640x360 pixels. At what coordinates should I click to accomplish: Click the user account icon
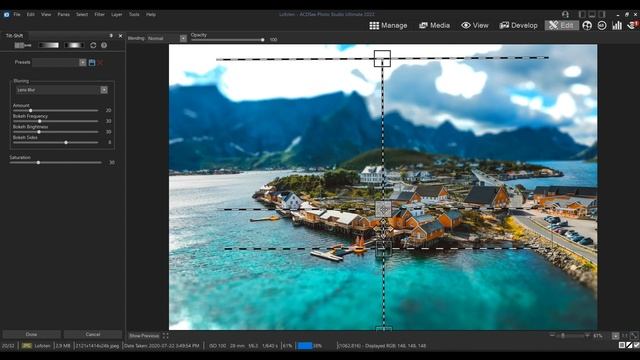click(565, 14)
